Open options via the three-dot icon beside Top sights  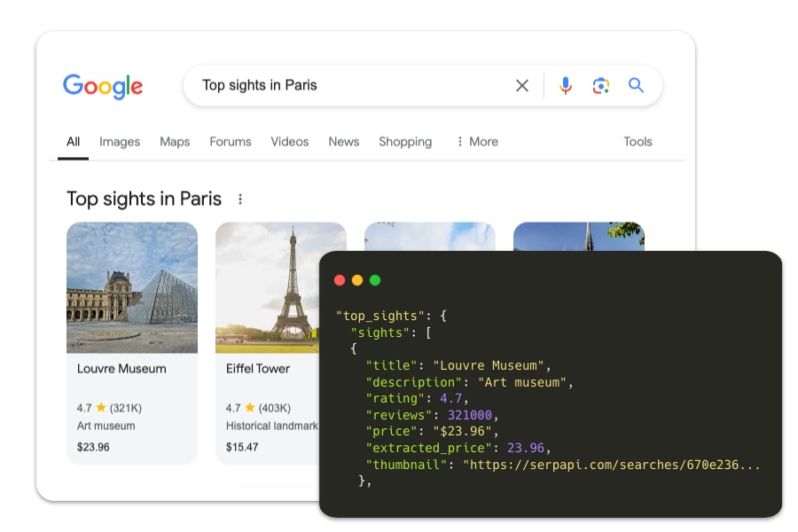tap(240, 199)
